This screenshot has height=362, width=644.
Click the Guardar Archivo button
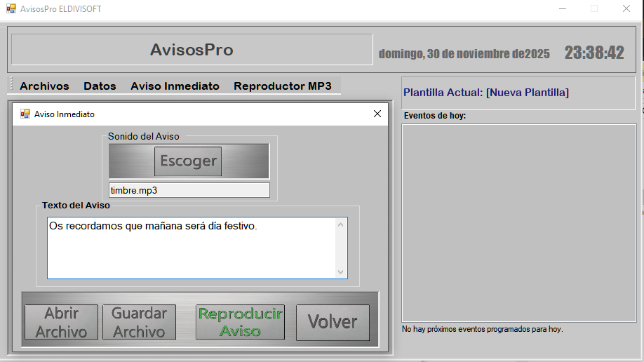(139, 323)
